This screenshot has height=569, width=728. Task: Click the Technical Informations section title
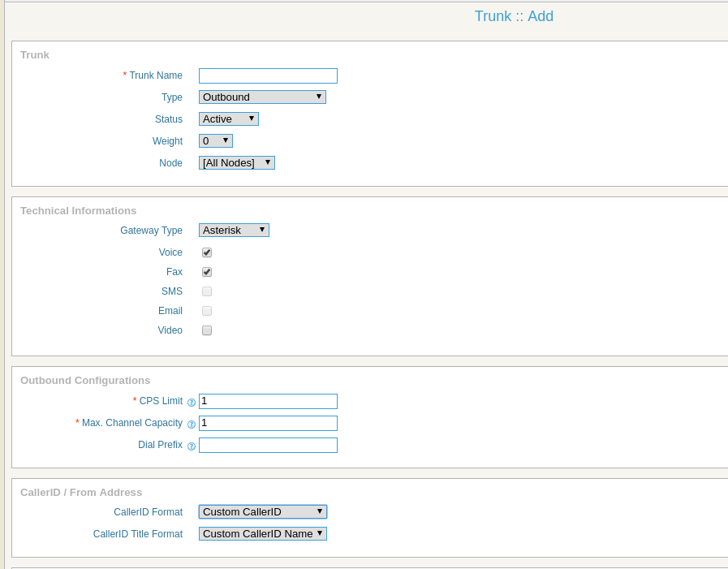(x=79, y=211)
